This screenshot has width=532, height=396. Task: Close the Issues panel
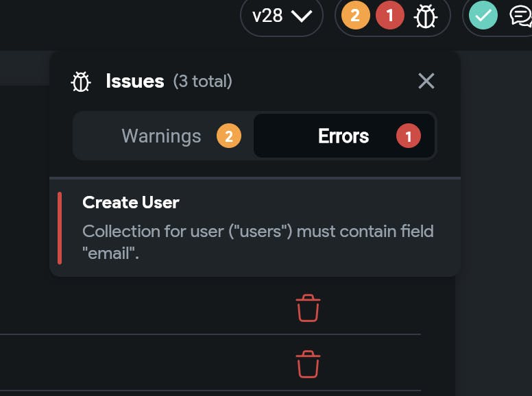coord(426,81)
